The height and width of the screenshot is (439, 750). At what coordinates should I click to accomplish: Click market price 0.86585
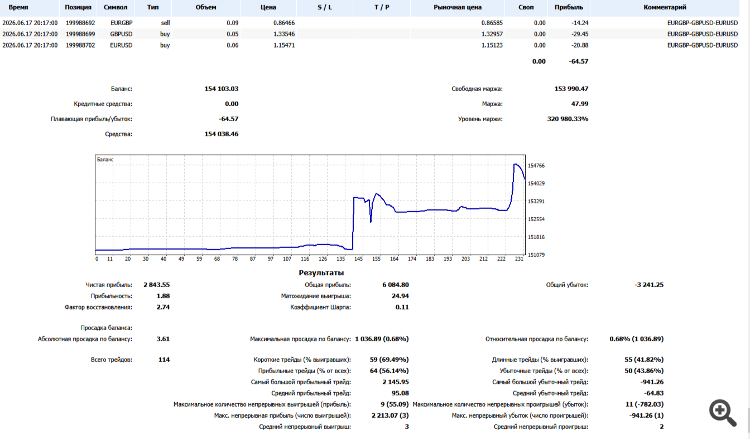[492, 22]
